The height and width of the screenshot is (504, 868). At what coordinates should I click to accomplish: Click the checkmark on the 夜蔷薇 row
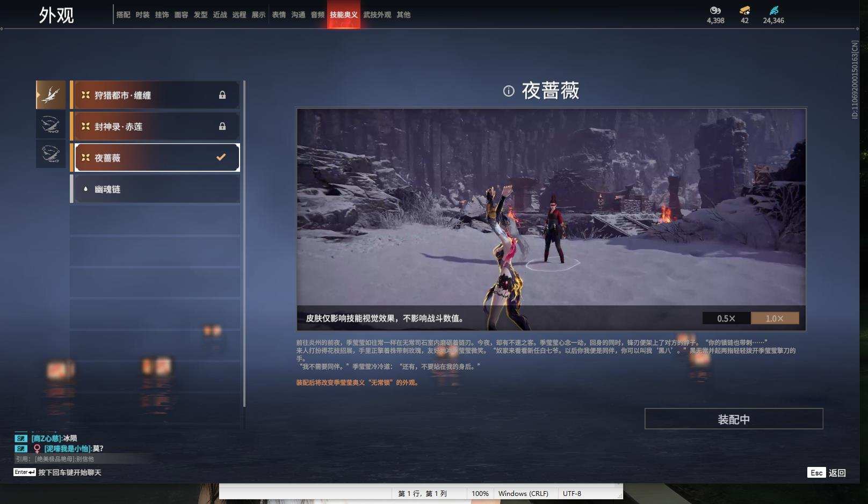click(x=221, y=157)
